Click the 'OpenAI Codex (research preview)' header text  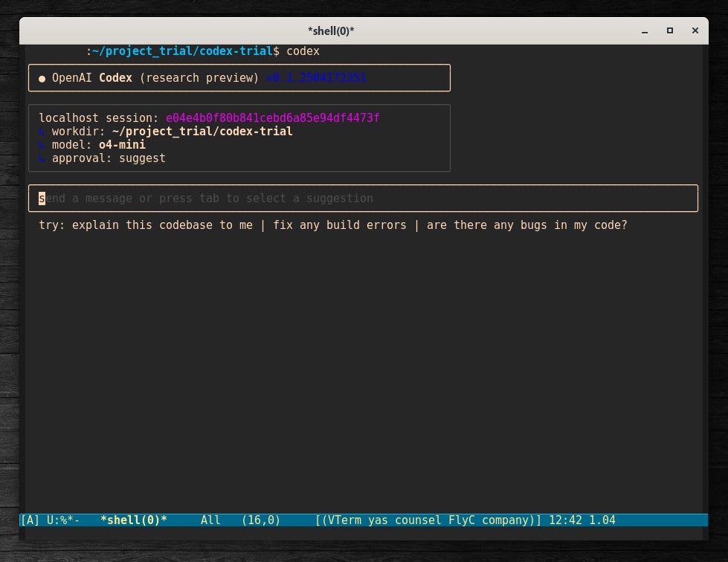pos(155,78)
